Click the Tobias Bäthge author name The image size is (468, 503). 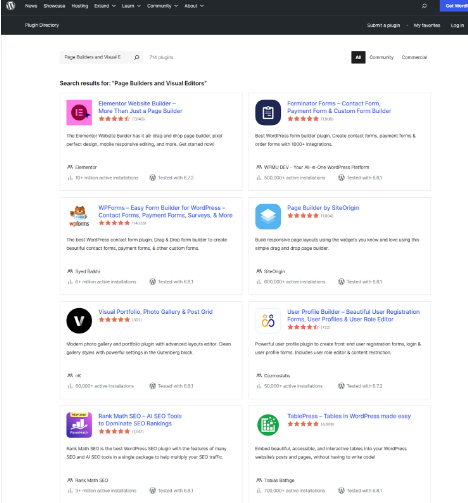tap(279, 480)
